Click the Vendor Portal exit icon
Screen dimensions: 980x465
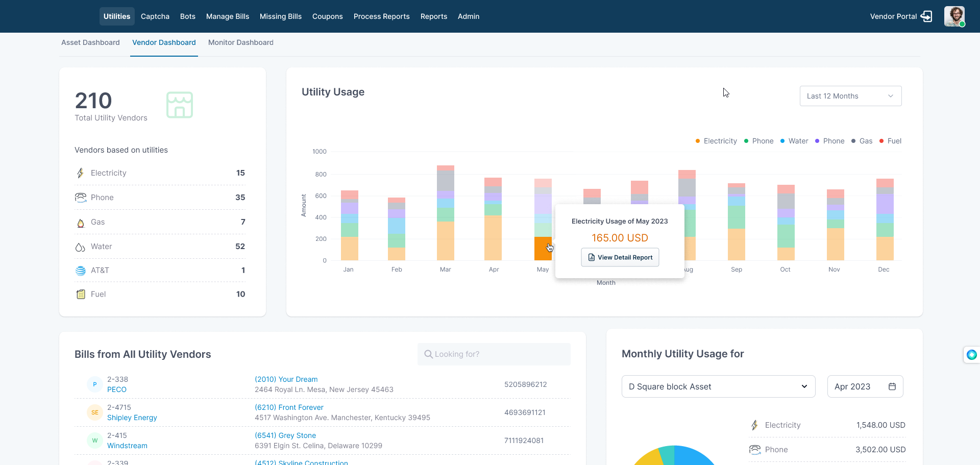point(926,16)
